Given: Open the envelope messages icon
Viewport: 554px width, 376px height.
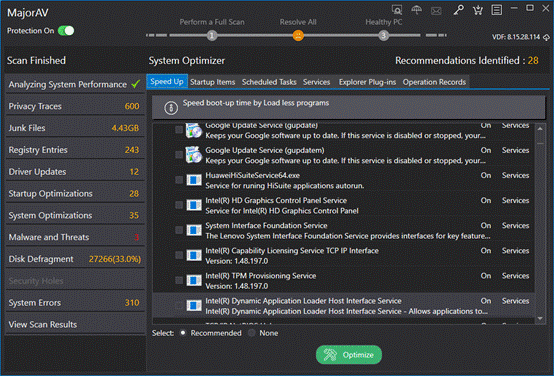Looking at the screenshot, I should [436, 11].
